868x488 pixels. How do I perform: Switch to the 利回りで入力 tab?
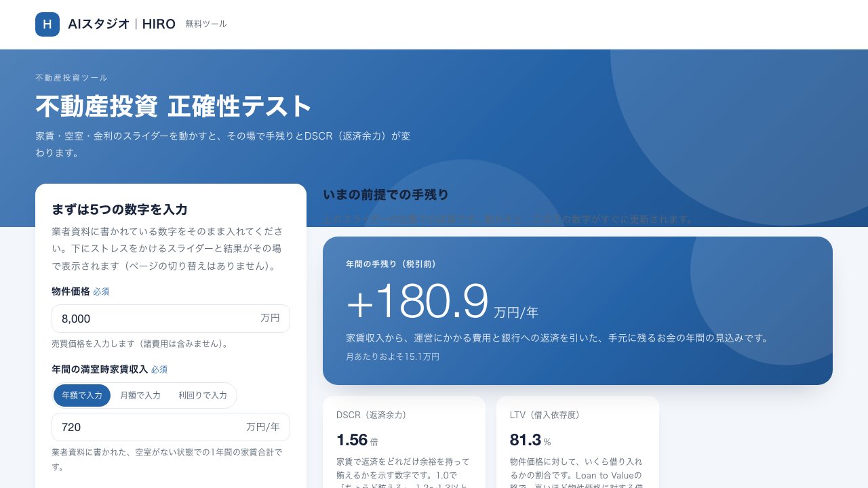click(203, 395)
